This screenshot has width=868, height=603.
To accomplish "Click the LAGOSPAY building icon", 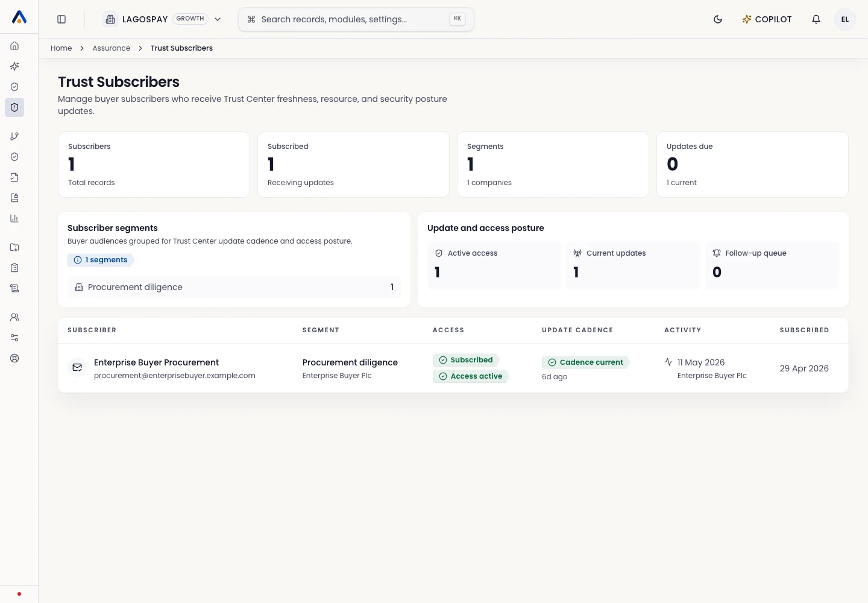I will [x=110, y=19].
